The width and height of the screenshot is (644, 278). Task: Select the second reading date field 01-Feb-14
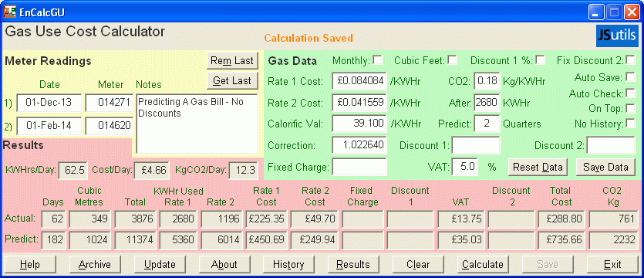tap(49, 126)
